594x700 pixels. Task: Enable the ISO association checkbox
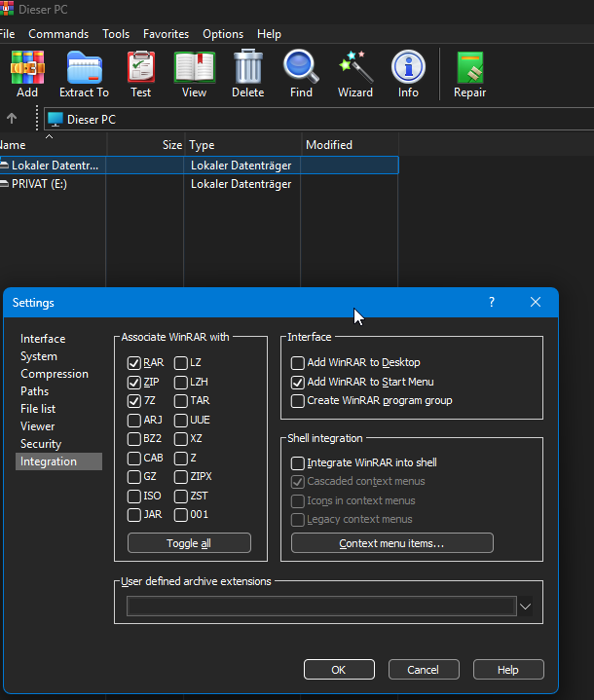(134, 496)
